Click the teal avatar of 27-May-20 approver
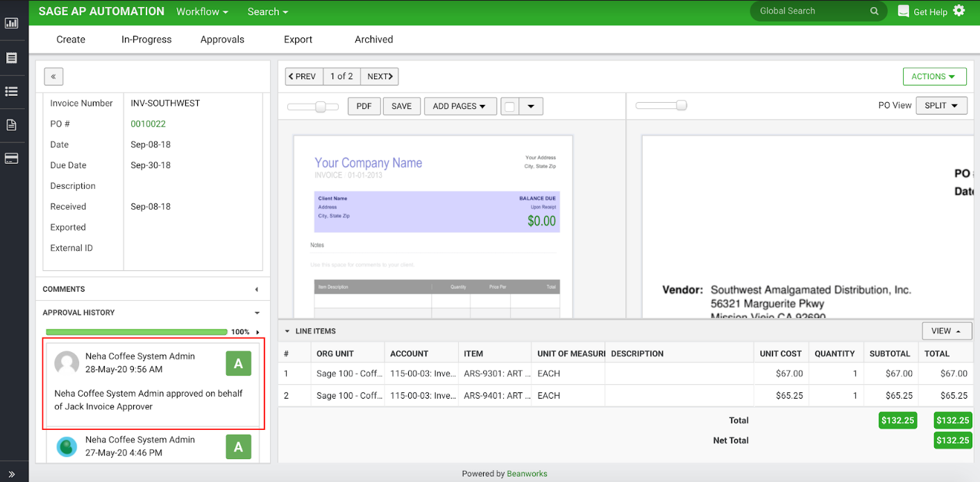 coord(67,447)
